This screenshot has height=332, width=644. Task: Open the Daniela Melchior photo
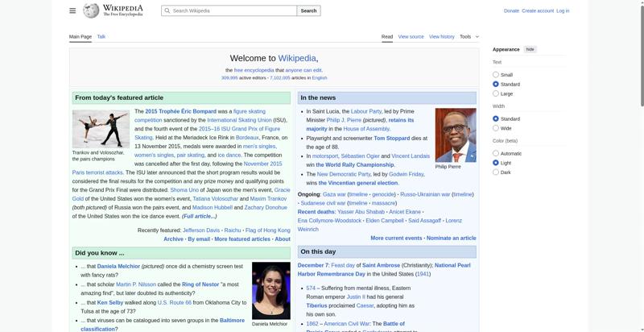tap(270, 290)
